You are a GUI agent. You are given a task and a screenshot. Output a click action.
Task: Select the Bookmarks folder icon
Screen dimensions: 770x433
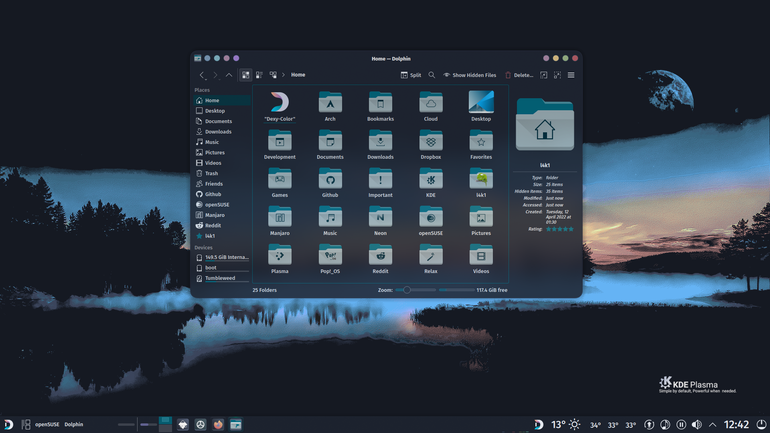tap(380, 102)
